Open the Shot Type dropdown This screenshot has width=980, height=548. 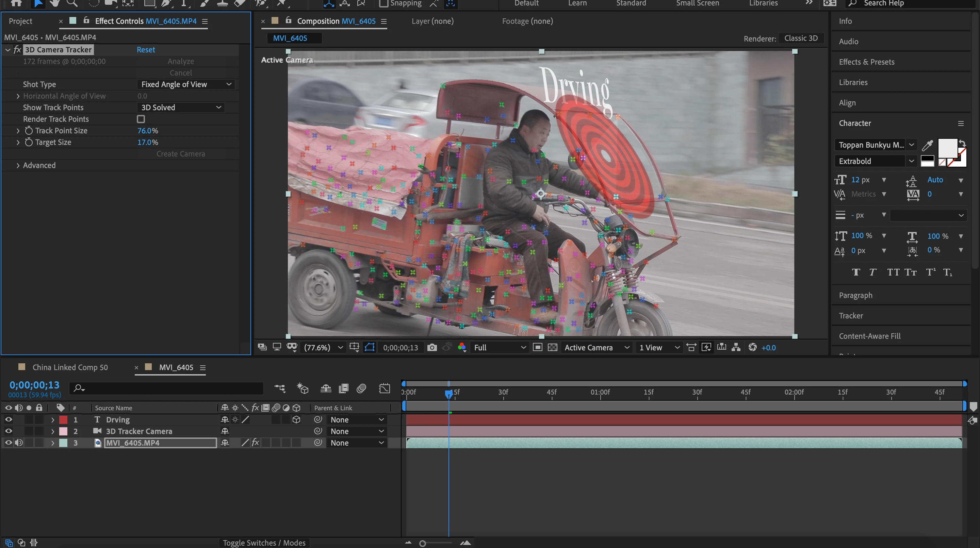[186, 84]
